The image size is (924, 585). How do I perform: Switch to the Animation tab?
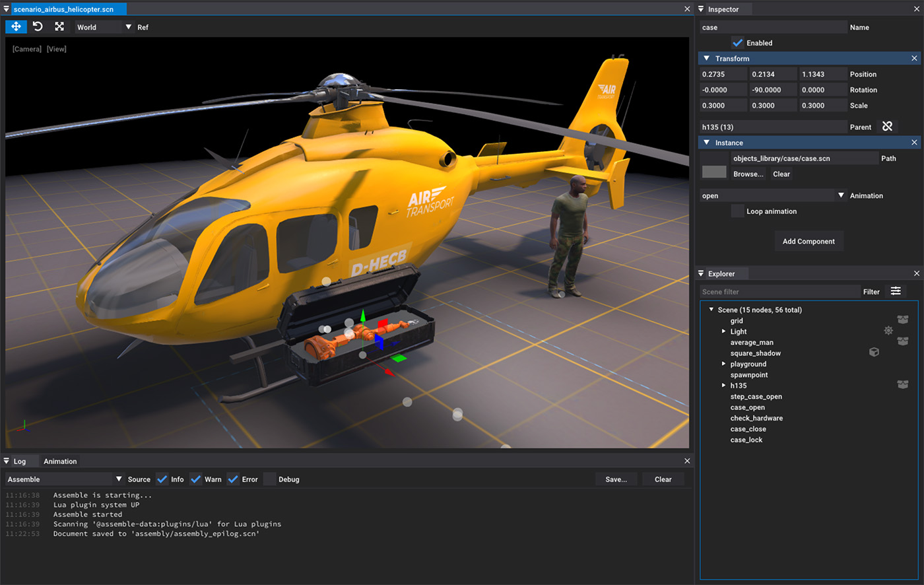60,462
